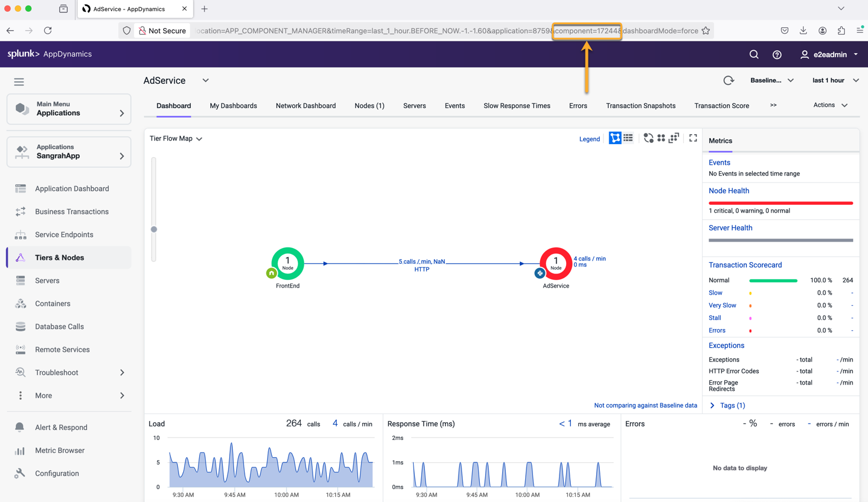The width and height of the screenshot is (868, 502).
Task: Expand the More sidebar submenu
Action: (122, 396)
